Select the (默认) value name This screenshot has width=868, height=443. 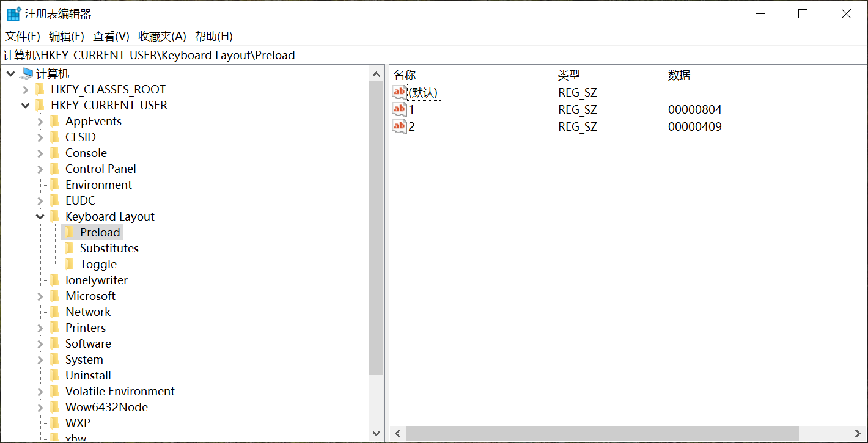(x=424, y=93)
